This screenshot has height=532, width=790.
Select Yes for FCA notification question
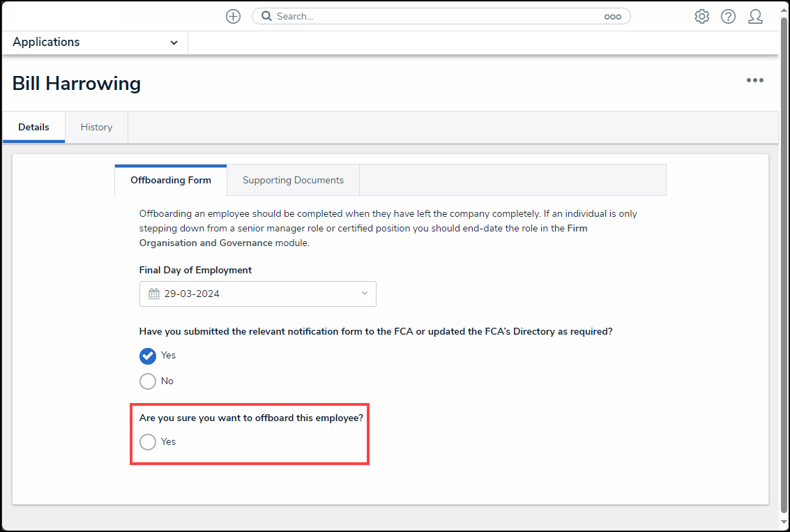[x=148, y=356]
